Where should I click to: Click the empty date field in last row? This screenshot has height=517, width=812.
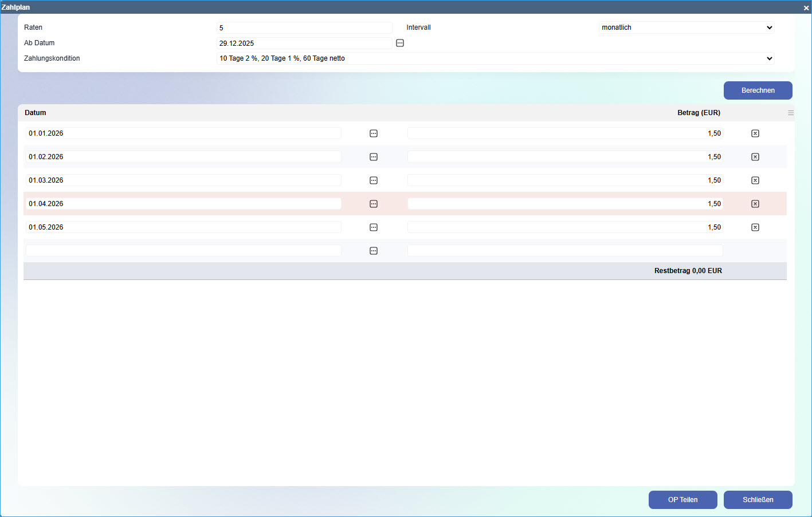(x=183, y=251)
